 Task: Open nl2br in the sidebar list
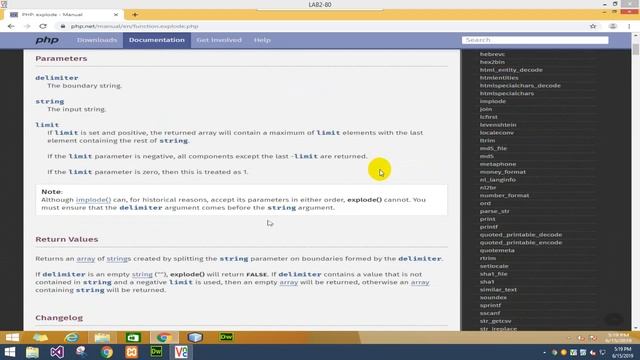click(x=488, y=188)
